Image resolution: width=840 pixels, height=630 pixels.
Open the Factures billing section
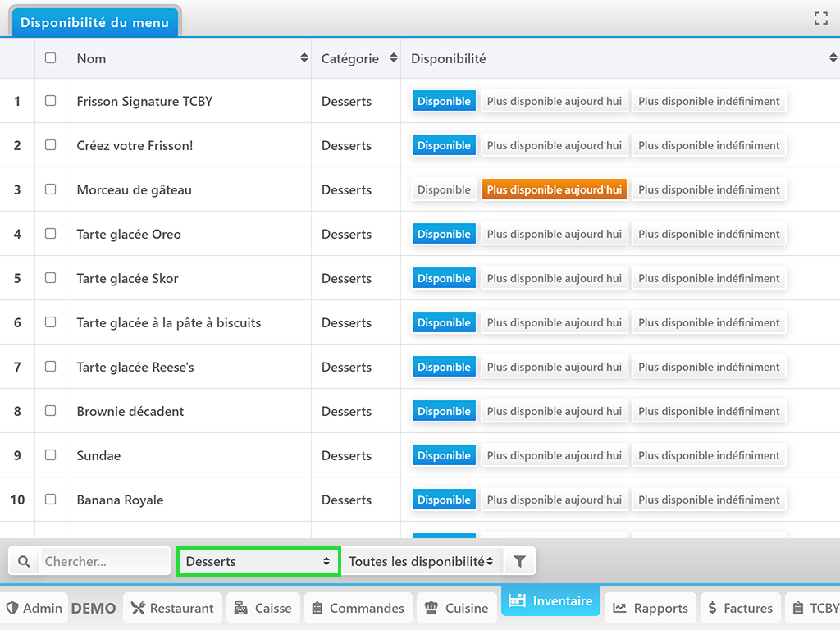coord(739,608)
